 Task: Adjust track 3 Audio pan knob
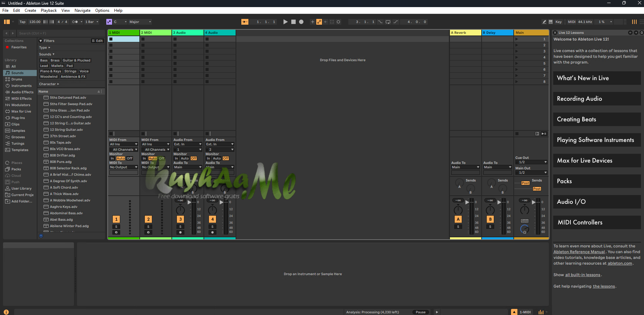point(180,210)
